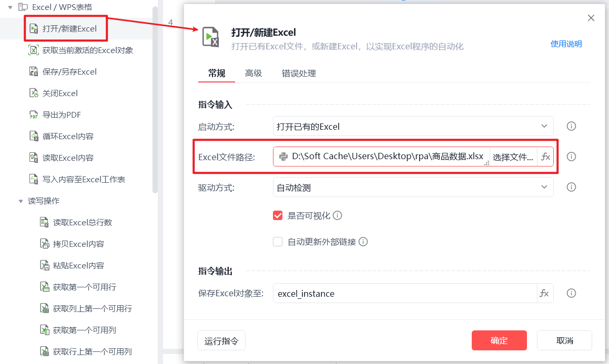Click the 确定 button
Viewport: 609px width, 364px height.
pyautogui.click(x=499, y=340)
